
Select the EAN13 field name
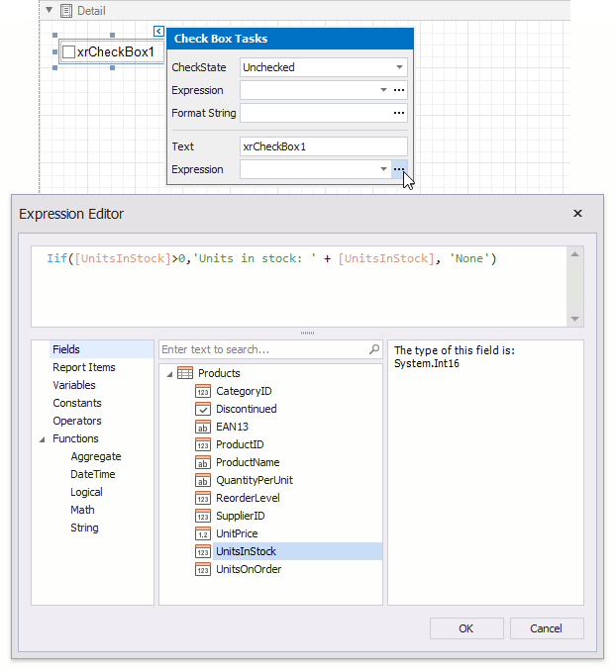(x=232, y=427)
